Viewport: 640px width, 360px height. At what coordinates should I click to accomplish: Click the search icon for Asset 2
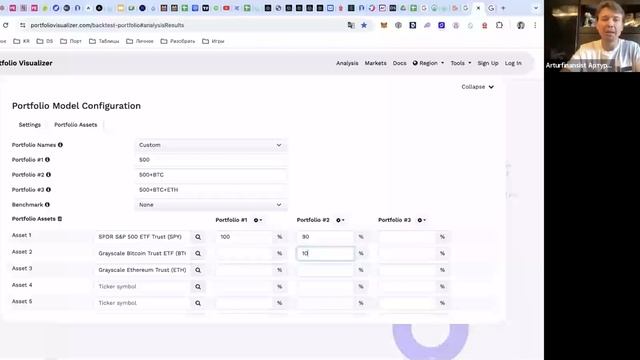(198, 253)
